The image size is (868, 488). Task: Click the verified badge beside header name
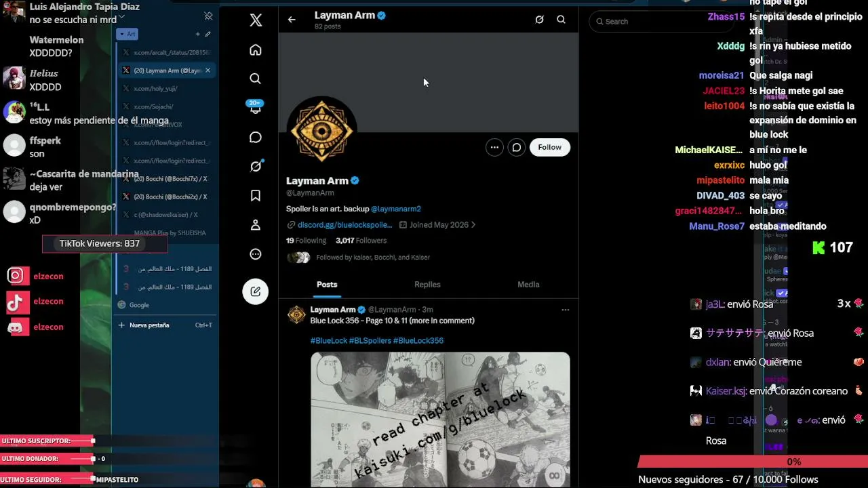pos(382,15)
